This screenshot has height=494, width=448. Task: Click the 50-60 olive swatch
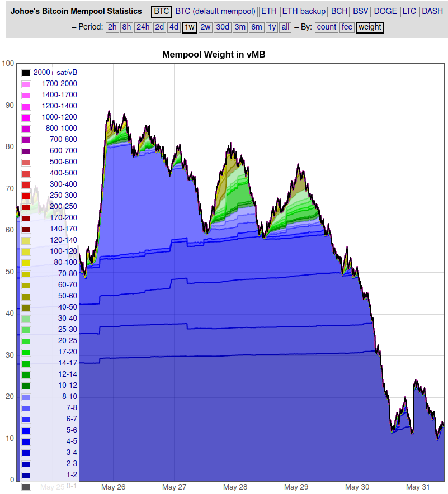pyautogui.click(x=26, y=297)
